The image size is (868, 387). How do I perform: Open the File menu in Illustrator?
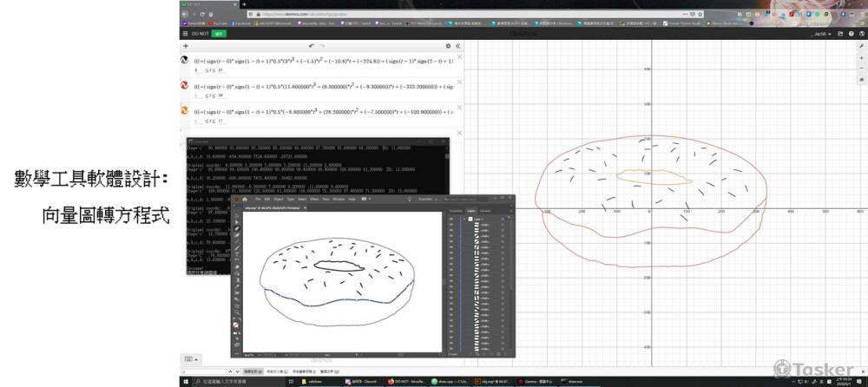pos(257,200)
